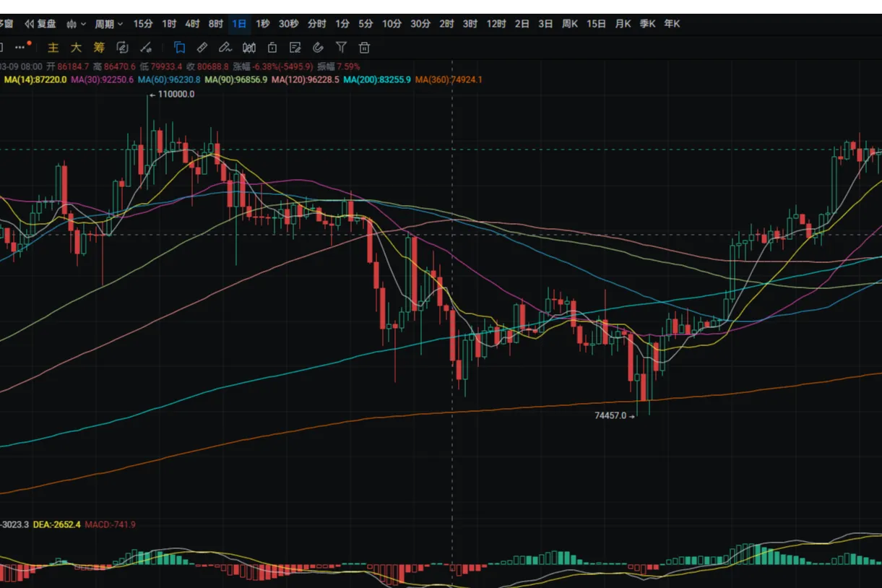Switch to the 月K timeframe
882x588 pixels.
tap(623, 24)
